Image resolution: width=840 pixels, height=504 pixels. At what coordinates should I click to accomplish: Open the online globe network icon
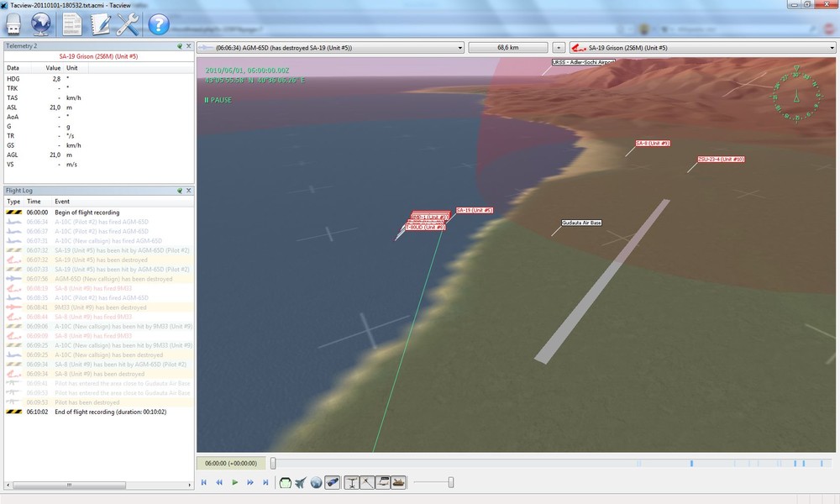(41, 24)
